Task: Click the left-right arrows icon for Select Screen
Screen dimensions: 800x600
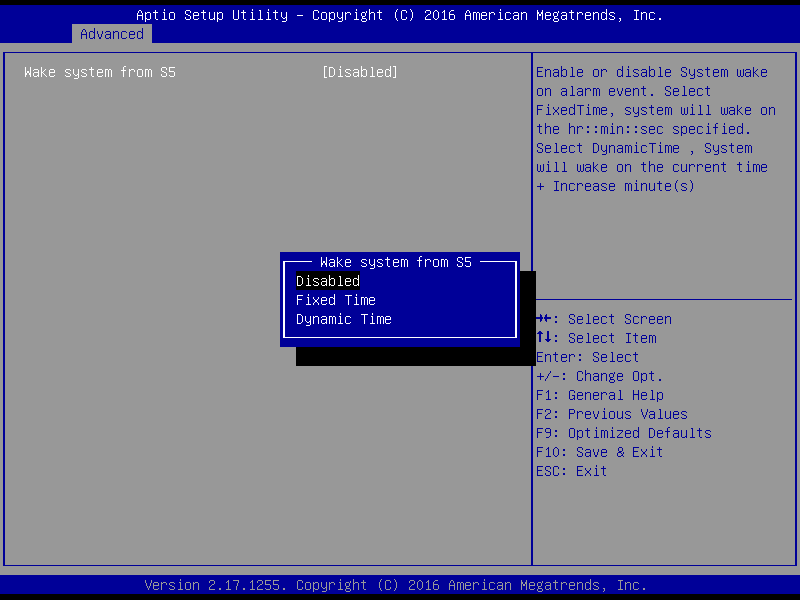Action: pyautogui.click(x=545, y=319)
